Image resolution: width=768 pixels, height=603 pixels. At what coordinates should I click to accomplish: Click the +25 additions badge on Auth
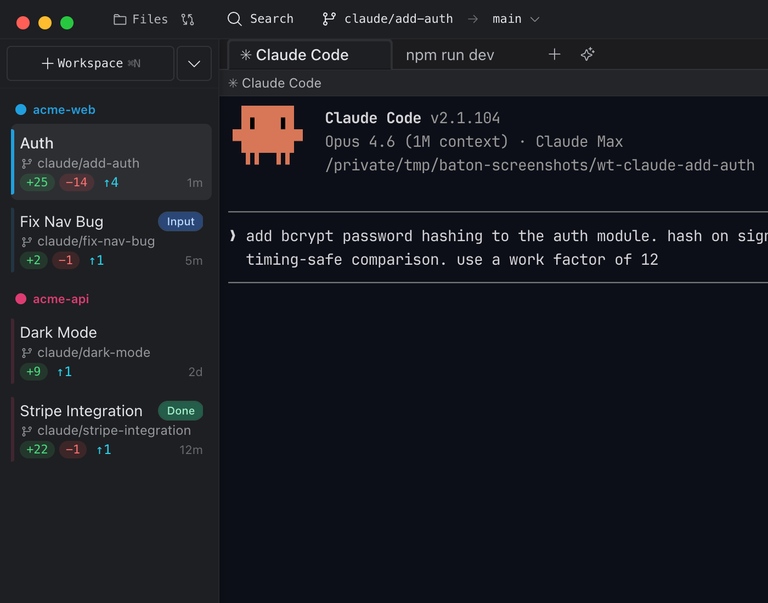(37, 182)
